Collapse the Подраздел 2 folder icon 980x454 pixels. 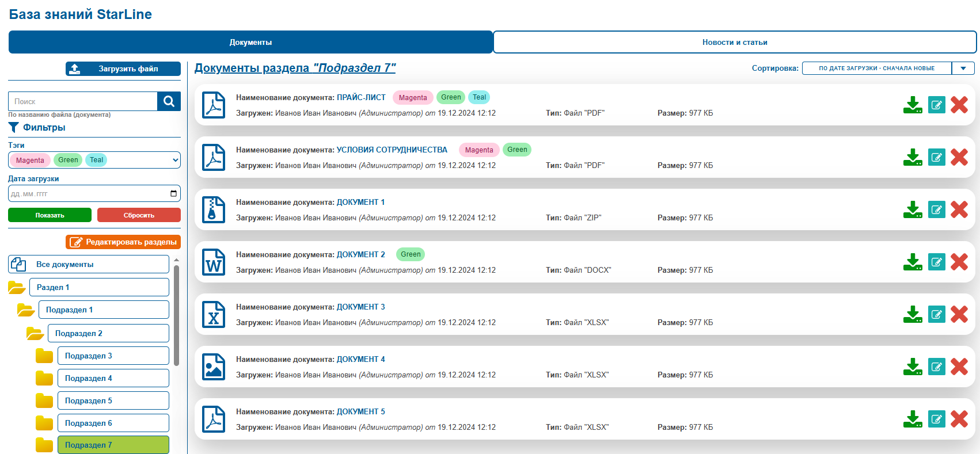[35, 333]
